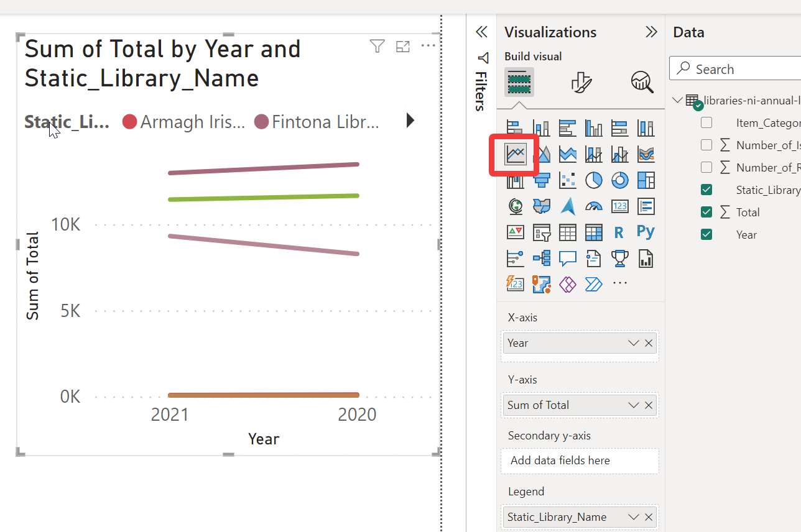The height and width of the screenshot is (532, 801).
Task: Uncheck the Year field checkbox
Action: (706, 234)
